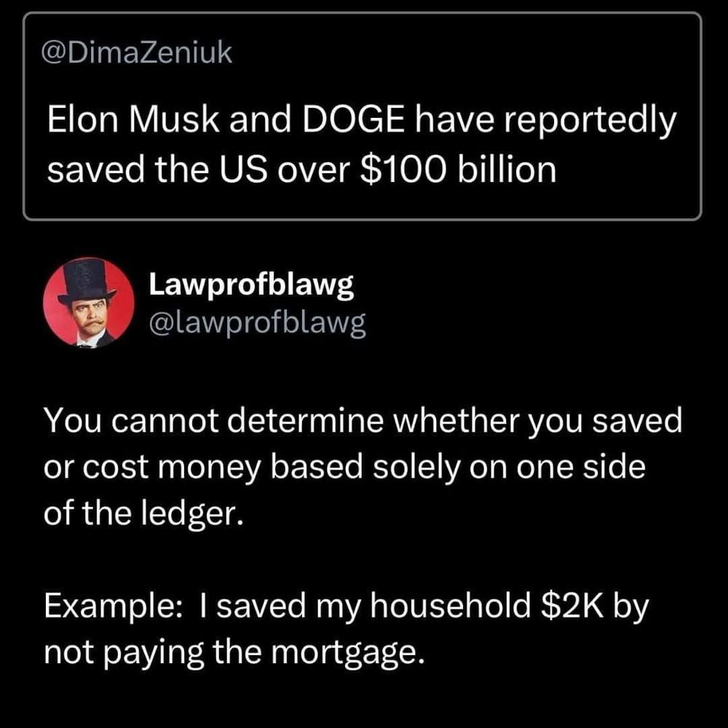Click the "not paying the mortgage." line
The image size is (728, 728).
(x=234, y=653)
